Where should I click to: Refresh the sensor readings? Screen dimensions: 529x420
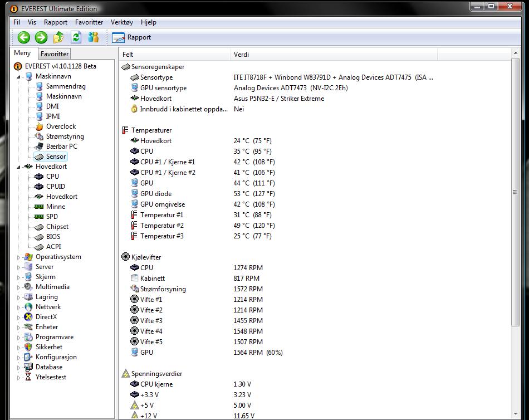[76, 37]
